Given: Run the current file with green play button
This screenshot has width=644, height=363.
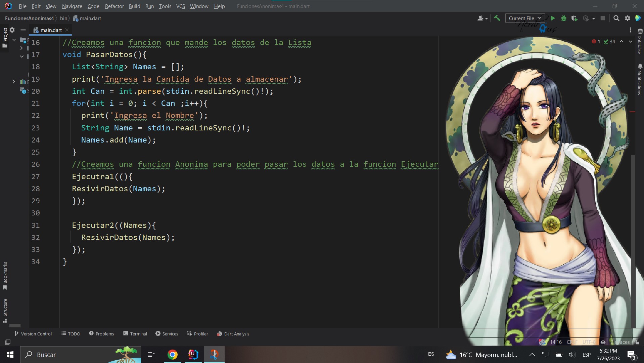Looking at the screenshot, I should point(553,18).
